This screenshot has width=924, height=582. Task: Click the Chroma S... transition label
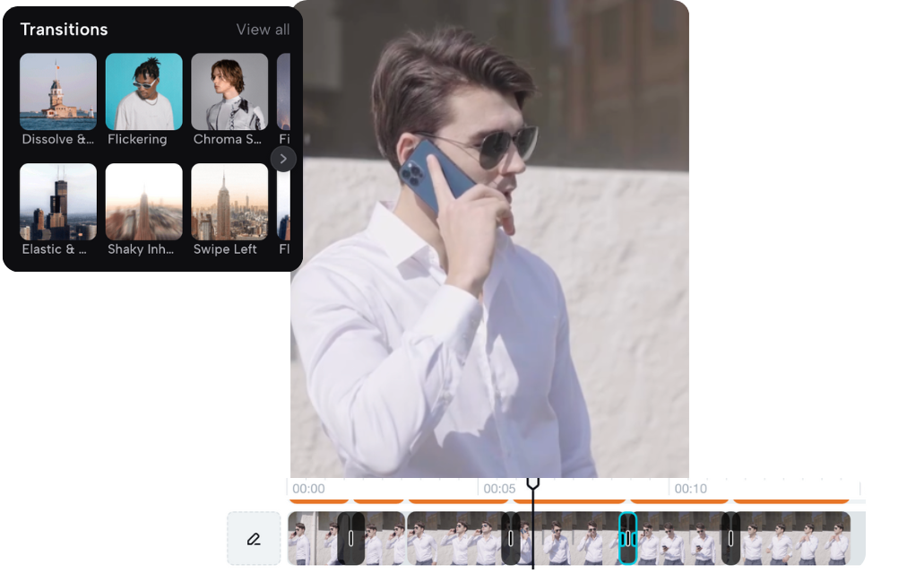pos(228,139)
